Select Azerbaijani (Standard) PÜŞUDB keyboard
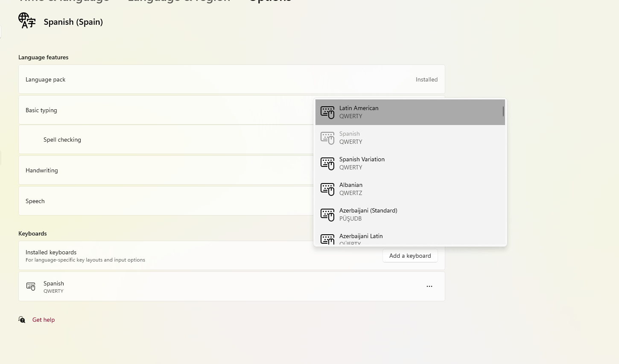The image size is (619, 364). [410, 215]
